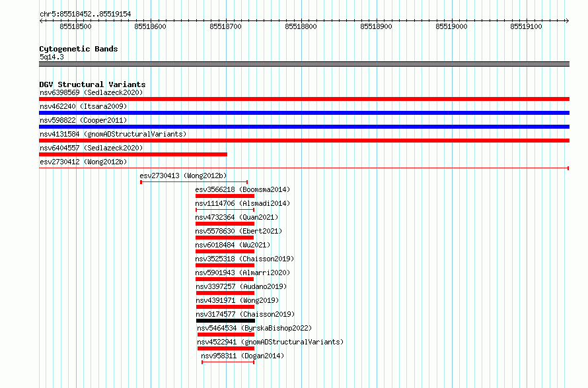588x388 pixels.
Task: Click the chr5:85518452..85519154 coordinate text
Action: click(85, 15)
